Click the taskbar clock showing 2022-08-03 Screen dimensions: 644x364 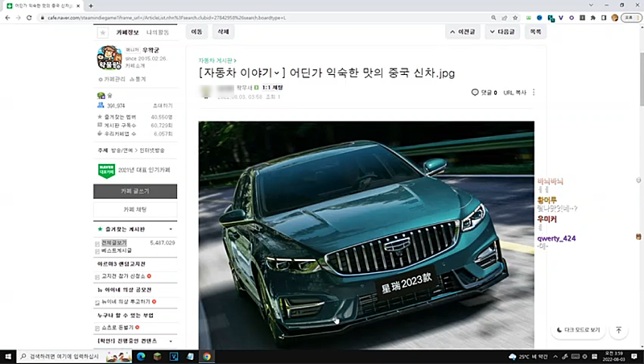[x=614, y=357]
